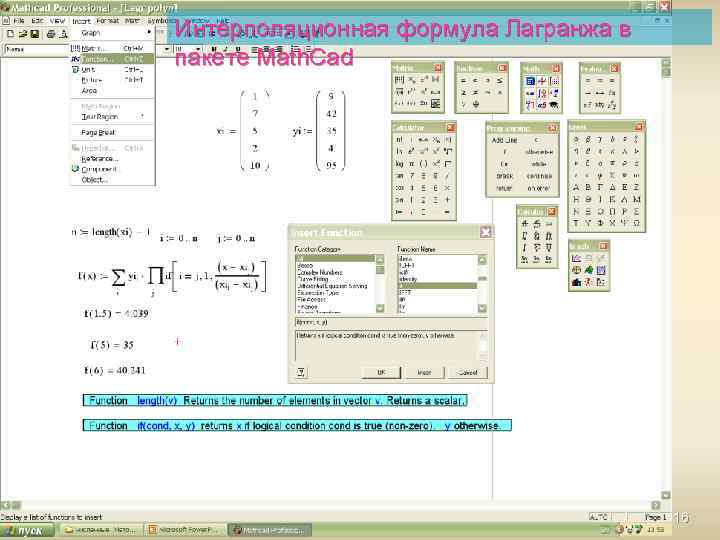
Task: Click up arrow of Function Category scrollbar
Action: coord(380,260)
